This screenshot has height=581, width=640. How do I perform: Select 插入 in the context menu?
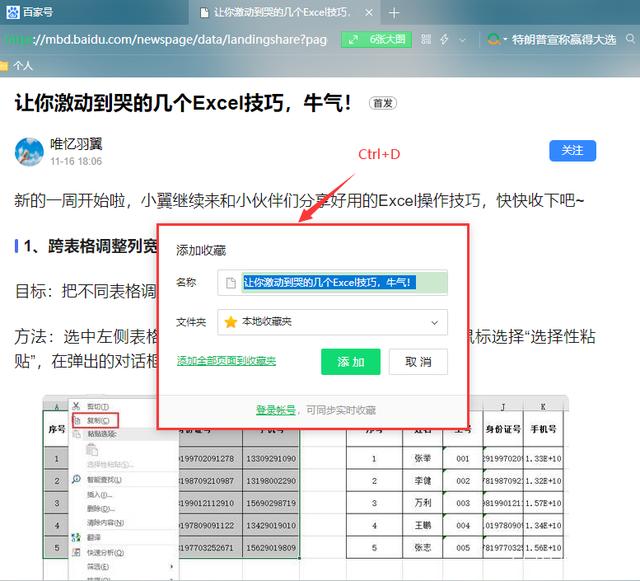click(x=100, y=494)
